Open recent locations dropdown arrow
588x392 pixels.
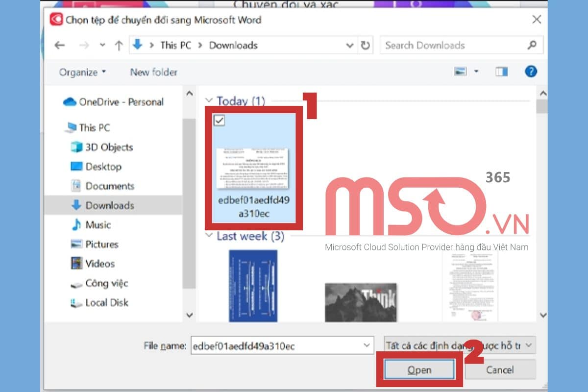pos(102,46)
